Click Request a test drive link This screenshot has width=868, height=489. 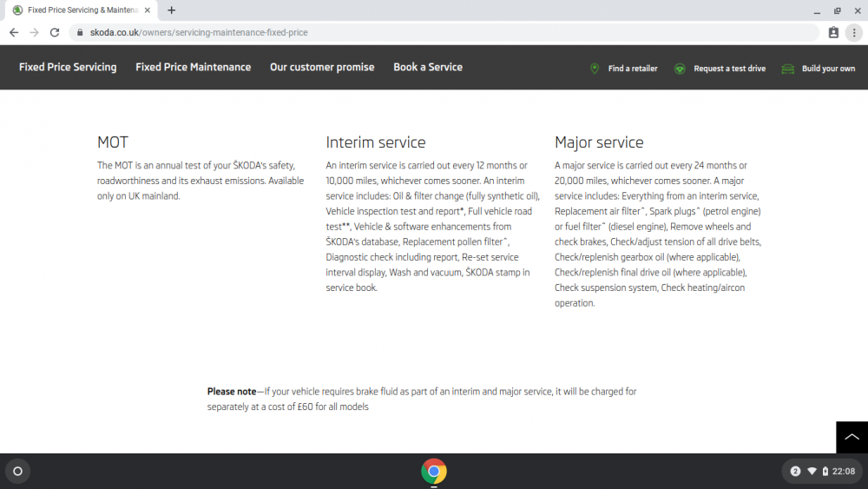pyautogui.click(x=730, y=69)
